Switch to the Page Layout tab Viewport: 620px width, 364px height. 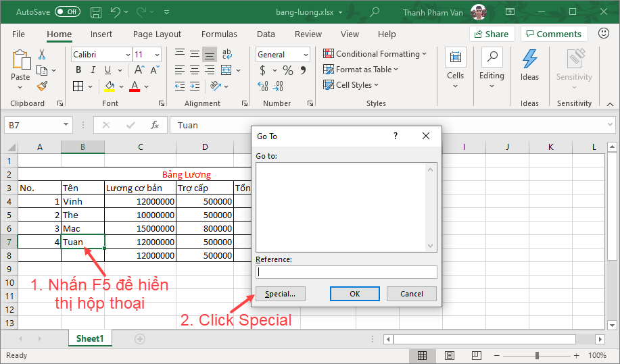click(x=157, y=34)
